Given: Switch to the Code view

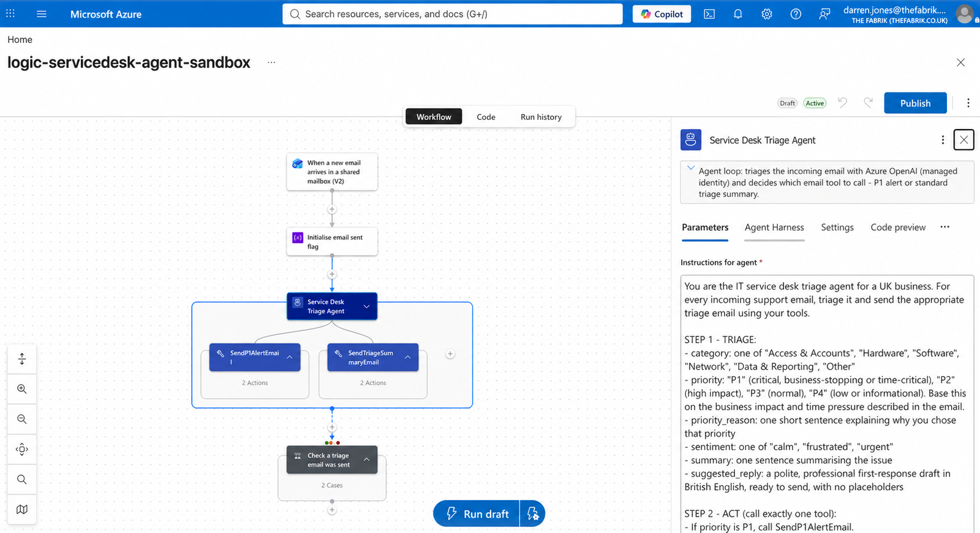Looking at the screenshot, I should 486,117.
